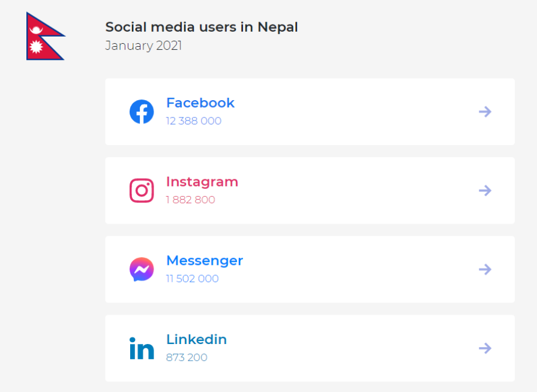Viewport: 537px width, 392px height.
Task: Select Linkedin user count 873 200
Action: pyautogui.click(x=187, y=357)
